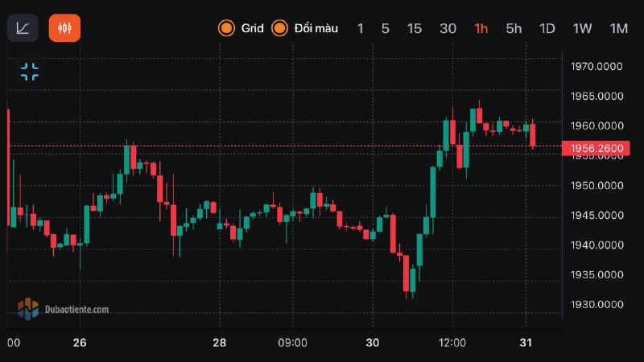The height and width of the screenshot is (362, 644).
Task: Select the 1 minute timeframe
Action: 361,28
